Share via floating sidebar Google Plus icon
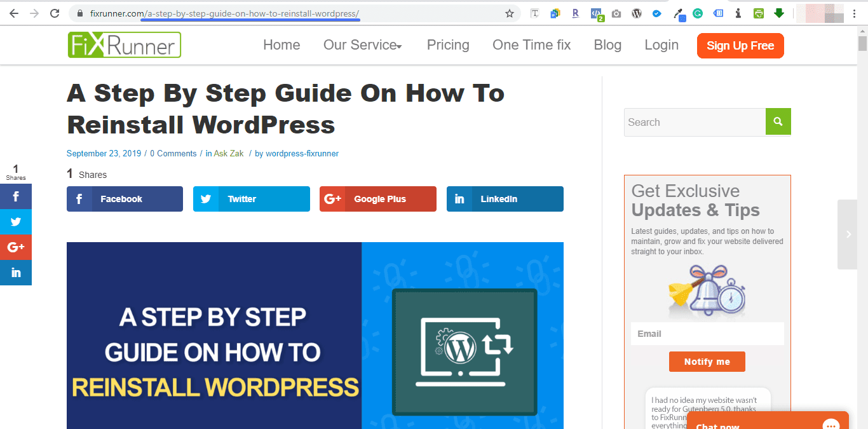Image resolution: width=868 pixels, height=429 pixels. click(x=16, y=247)
